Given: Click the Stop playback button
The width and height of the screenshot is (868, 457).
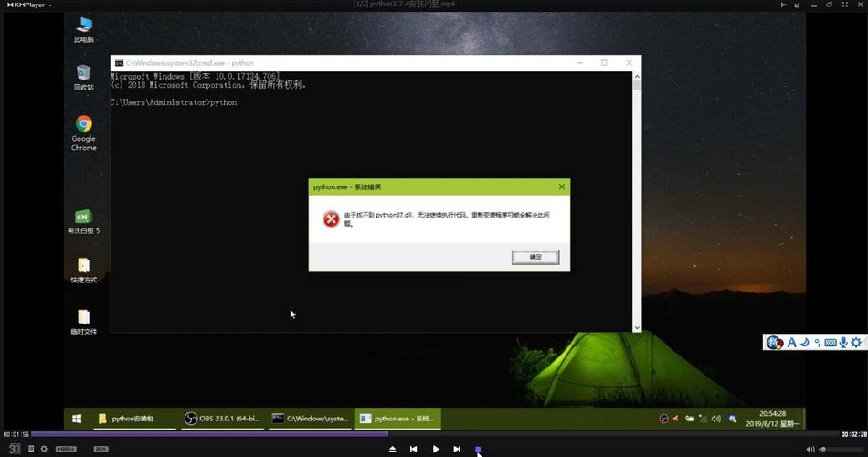Looking at the screenshot, I should click(478, 449).
